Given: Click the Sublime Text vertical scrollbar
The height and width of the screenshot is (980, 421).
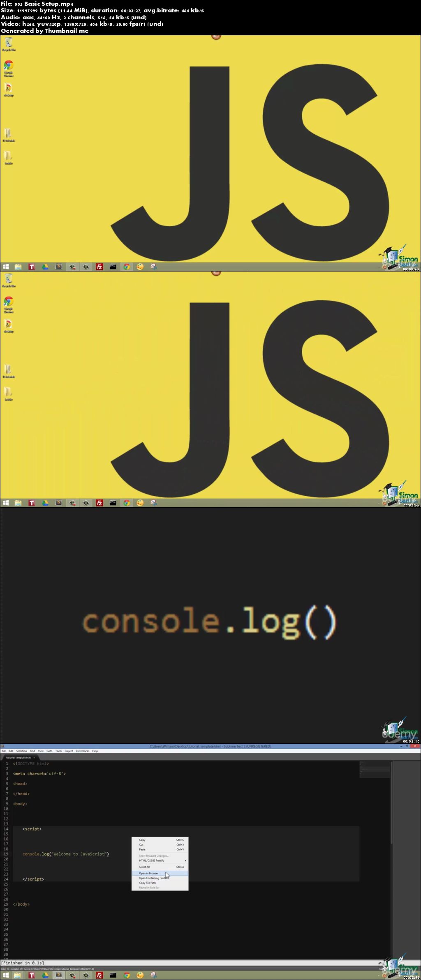Looking at the screenshot, I should [392, 803].
